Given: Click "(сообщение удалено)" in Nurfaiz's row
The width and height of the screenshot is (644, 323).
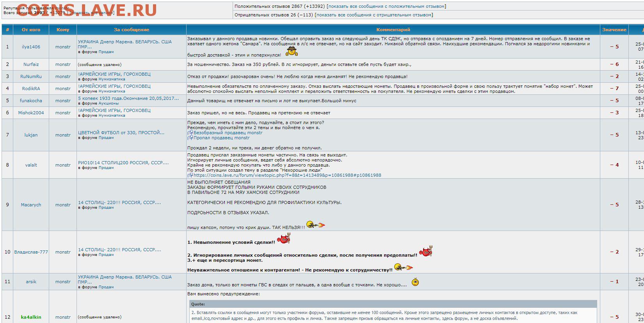Looking at the screenshot, I should tap(100, 64).
